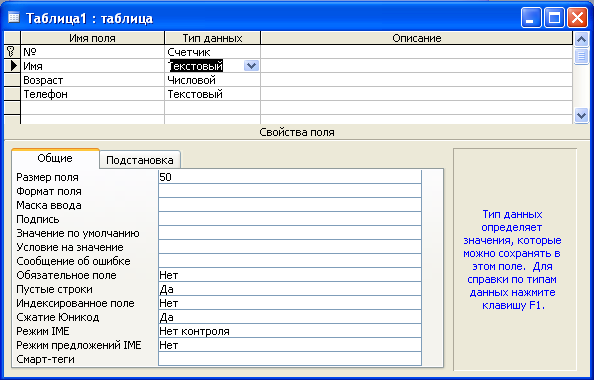Image resolution: width=594 pixels, height=380 pixels.
Task: Click the vertical scrollbar thumb
Action: (x=581, y=56)
